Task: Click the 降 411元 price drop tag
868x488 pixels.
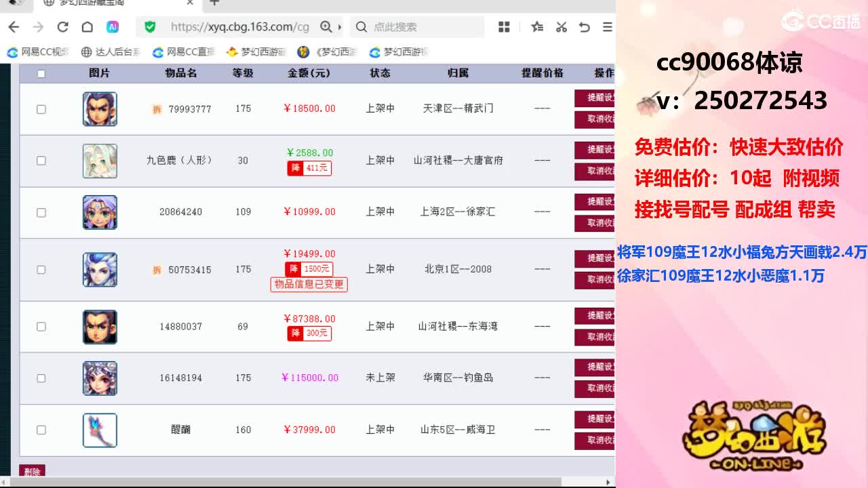Action: (309, 167)
